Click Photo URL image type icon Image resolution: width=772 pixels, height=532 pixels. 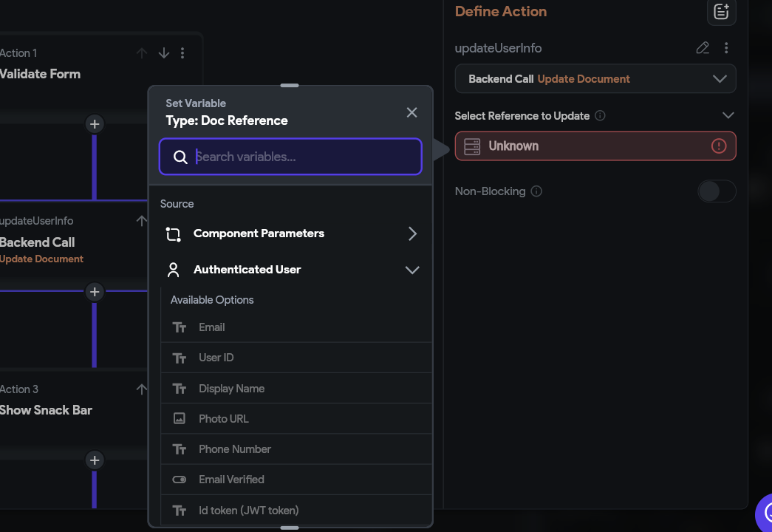pos(180,419)
